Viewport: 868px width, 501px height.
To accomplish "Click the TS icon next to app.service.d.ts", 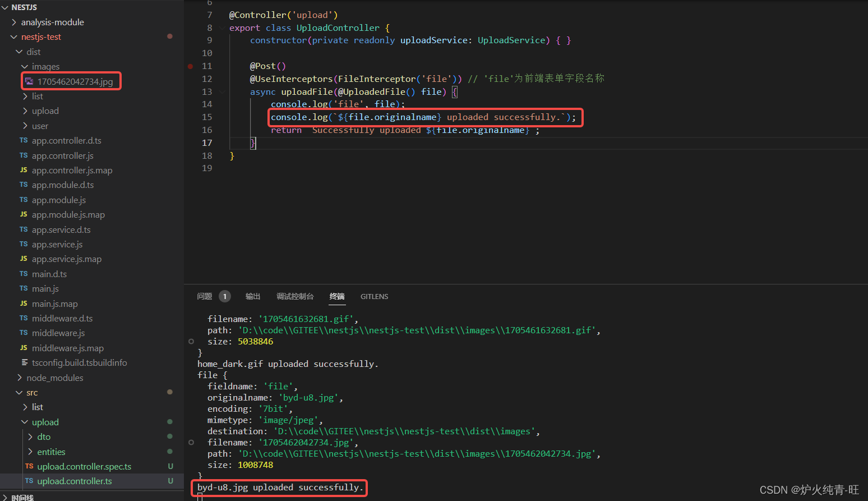I will 25,229.
